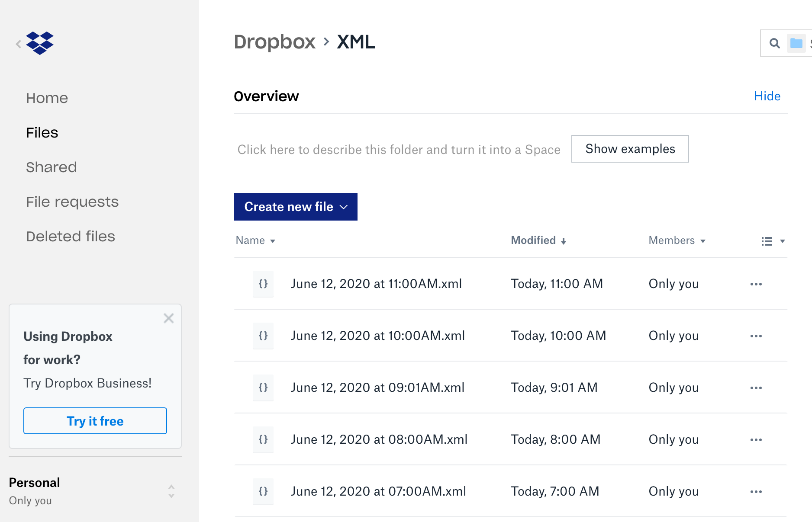Viewport: 812px width, 522px height.
Task: Click the file icon for 09:01AM.xml
Action: point(263,387)
